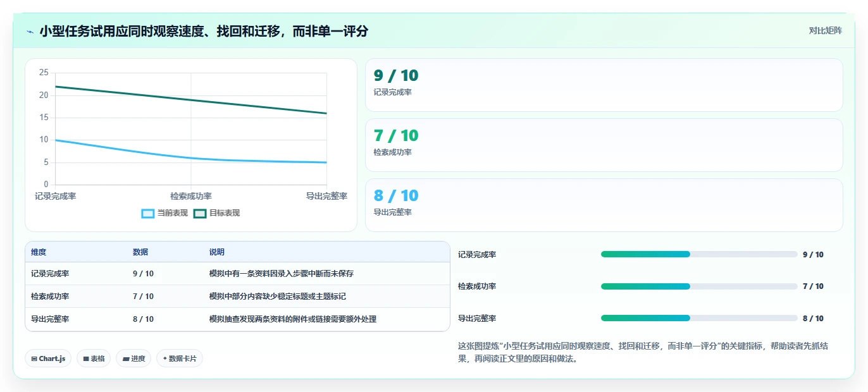This screenshot has height=392, width=868.
Task: Click the y-axis value 25
Action: 44,73
